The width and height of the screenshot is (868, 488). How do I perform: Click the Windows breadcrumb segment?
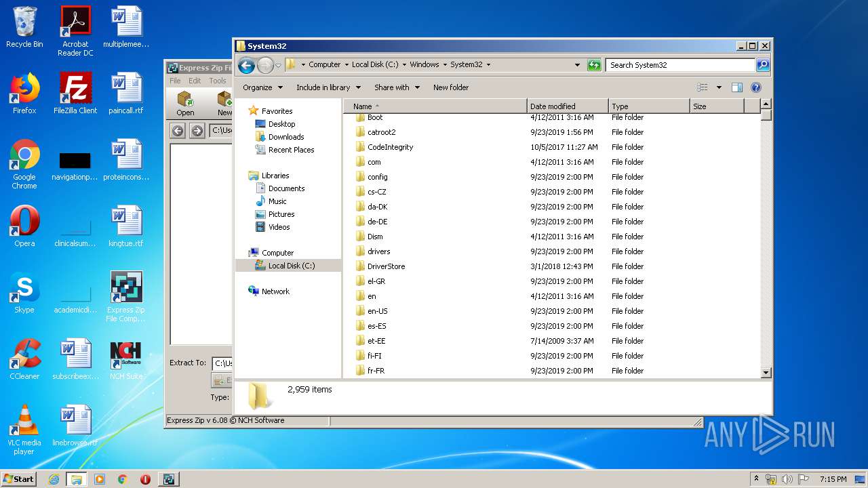coord(425,65)
